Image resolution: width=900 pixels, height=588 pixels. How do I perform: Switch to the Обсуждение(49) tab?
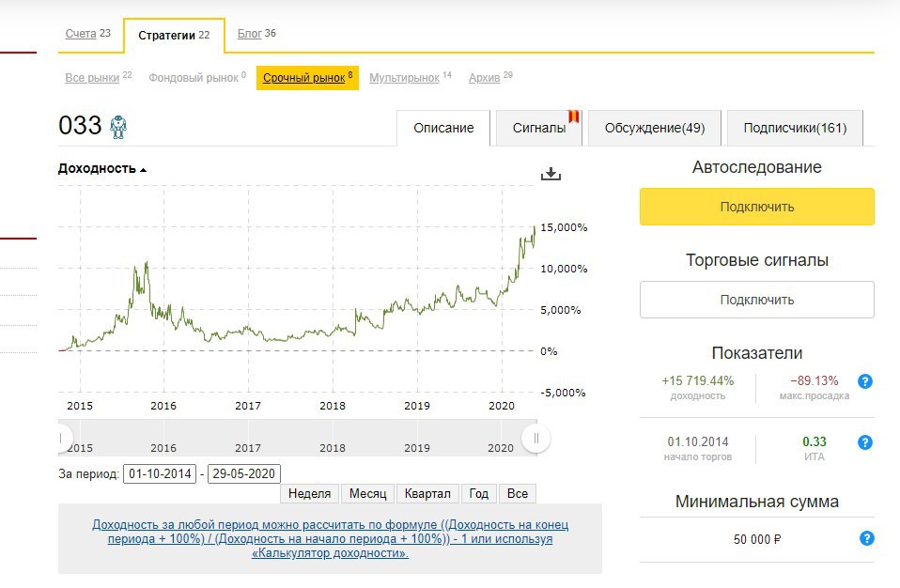pos(654,128)
